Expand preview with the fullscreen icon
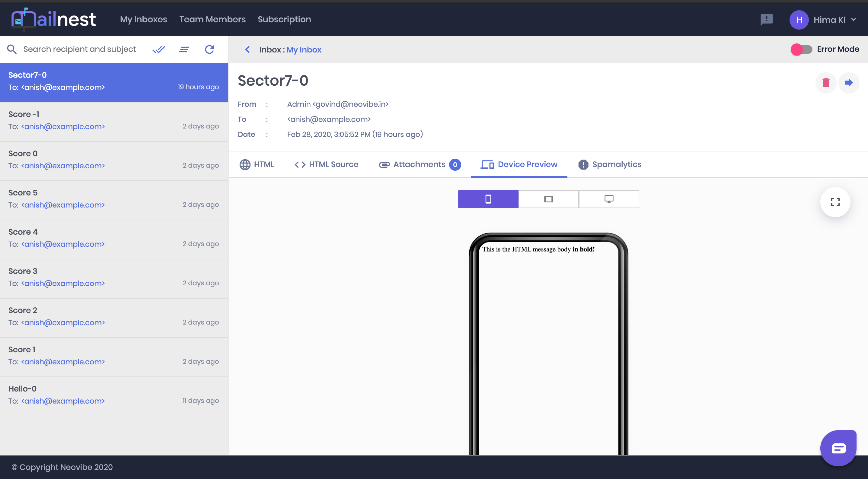Screen dimensions: 868x479 (x=835, y=202)
